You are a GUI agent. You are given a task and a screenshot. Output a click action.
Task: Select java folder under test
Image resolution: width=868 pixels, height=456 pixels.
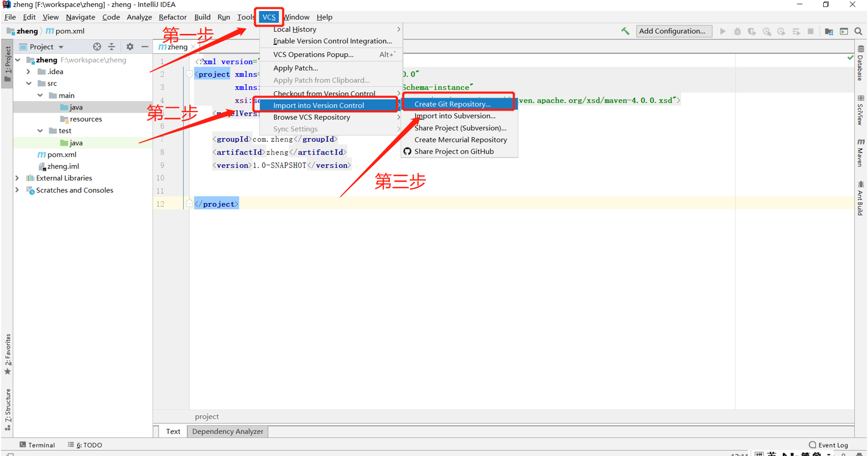(76, 143)
